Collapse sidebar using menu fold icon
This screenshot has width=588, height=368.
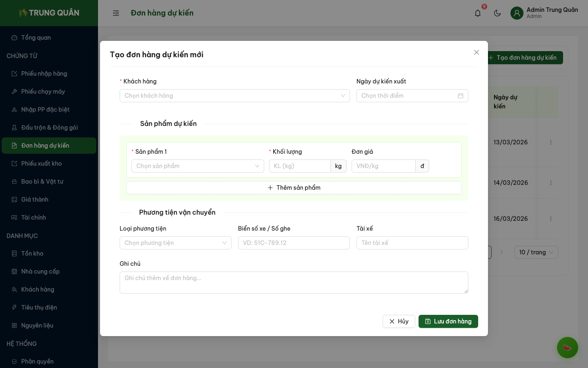click(116, 13)
